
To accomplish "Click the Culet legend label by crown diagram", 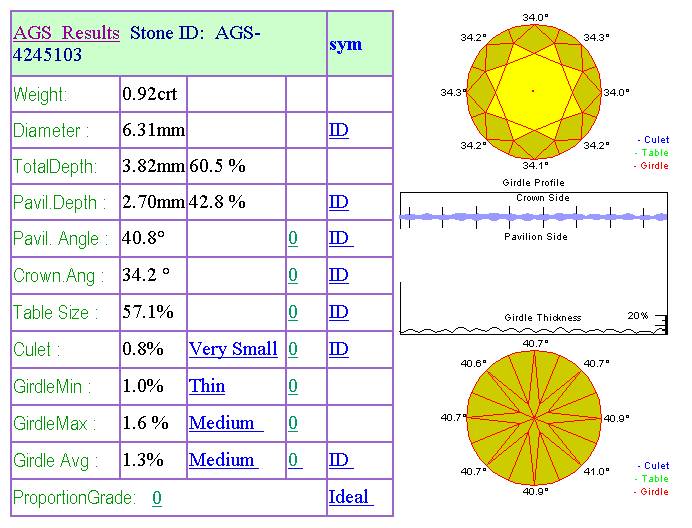I will tap(654, 140).
